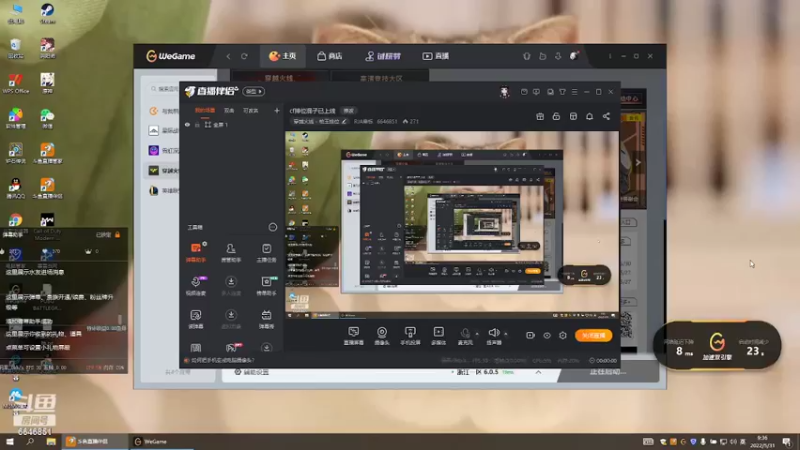
Task: Open the mode switch pill beside the logo
Action: (x=253, y=91)
